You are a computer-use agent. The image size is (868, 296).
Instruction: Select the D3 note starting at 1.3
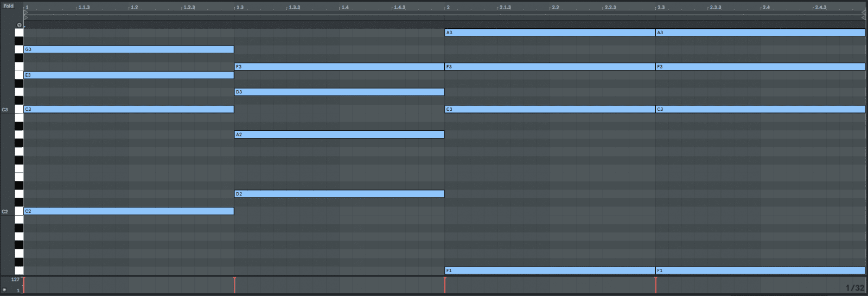[339, 92]
